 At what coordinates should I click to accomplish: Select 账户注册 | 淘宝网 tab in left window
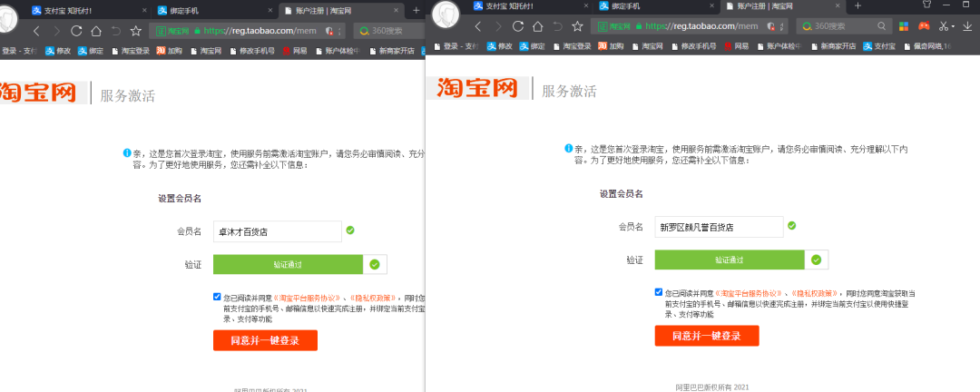tap(342, 10)
